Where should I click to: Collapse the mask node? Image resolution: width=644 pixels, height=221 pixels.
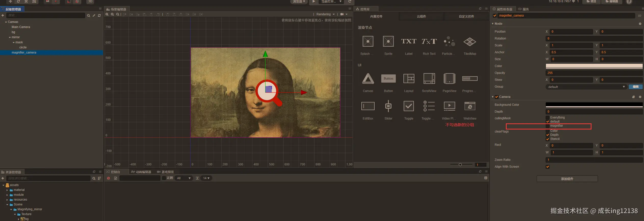tap(14, 43)
